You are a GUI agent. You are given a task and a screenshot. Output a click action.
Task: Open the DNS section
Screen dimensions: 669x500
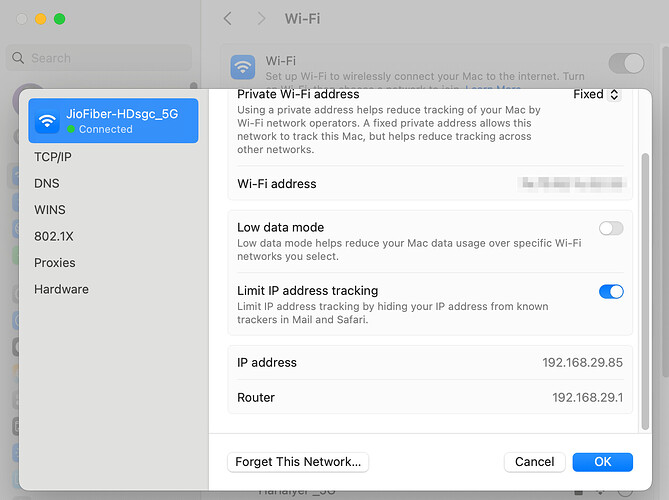click(47, 184)
